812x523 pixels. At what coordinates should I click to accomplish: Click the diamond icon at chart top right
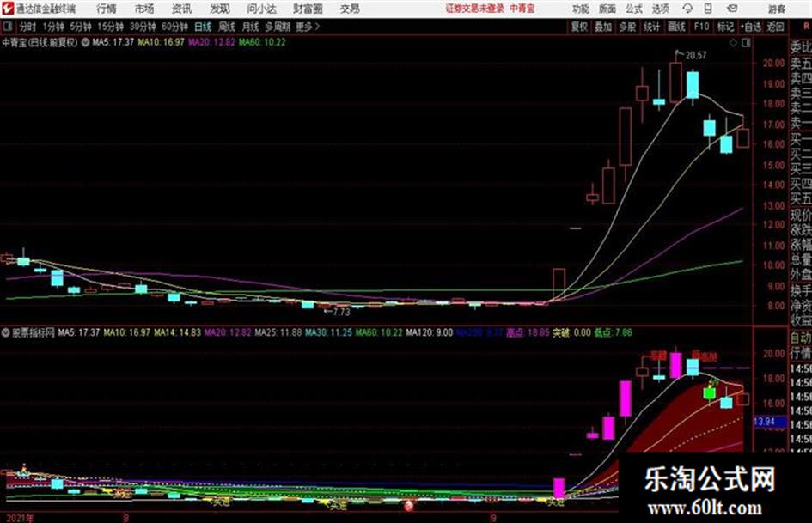click(x=733, y=43)
